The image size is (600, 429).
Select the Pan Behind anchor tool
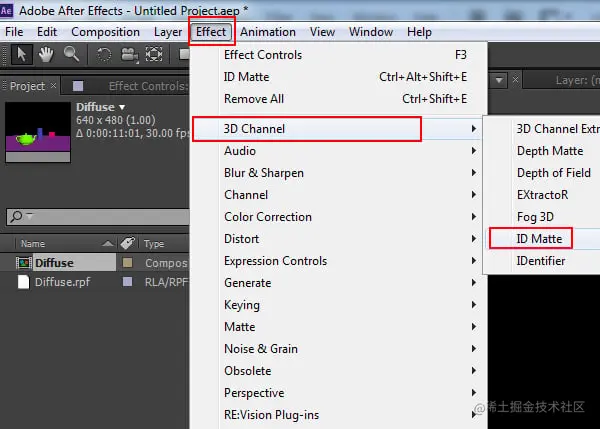pyautogui.click(x=154, y=54)
